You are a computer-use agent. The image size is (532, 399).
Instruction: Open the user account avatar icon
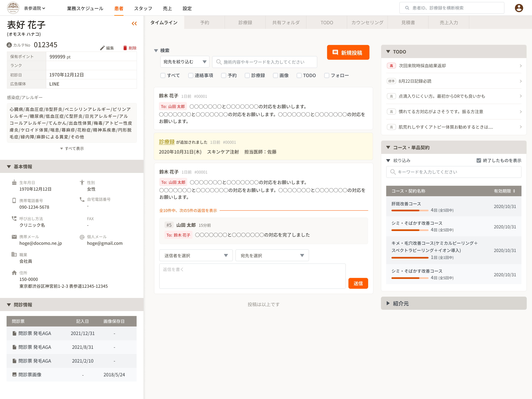(x=519, y=8)
